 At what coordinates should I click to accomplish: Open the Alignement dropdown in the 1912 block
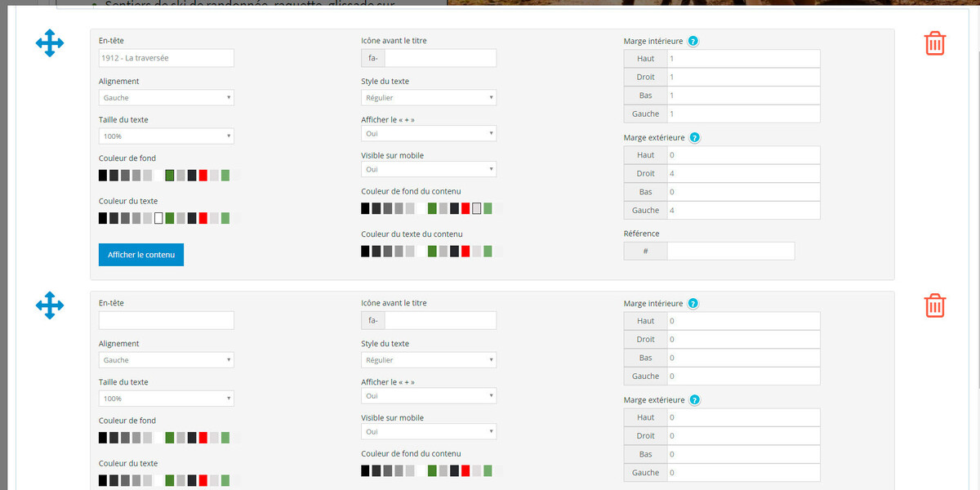click(167, 97)
